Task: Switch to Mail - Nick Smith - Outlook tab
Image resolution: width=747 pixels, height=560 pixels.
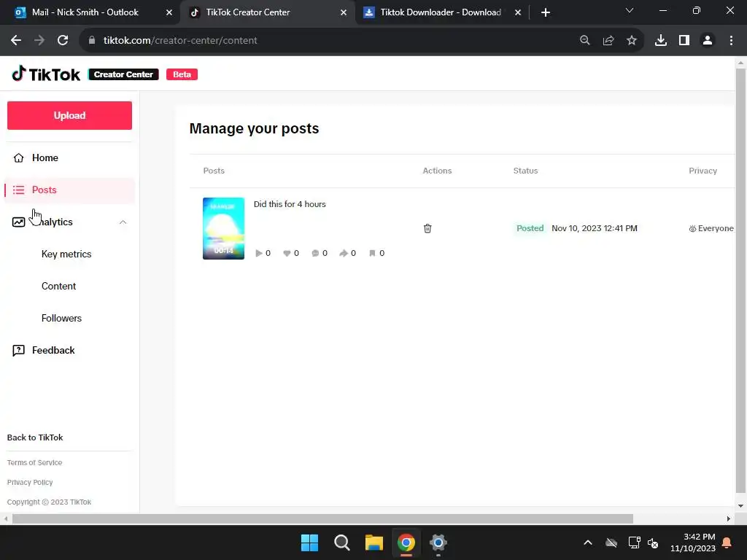Action: click(x=93, y=12)
